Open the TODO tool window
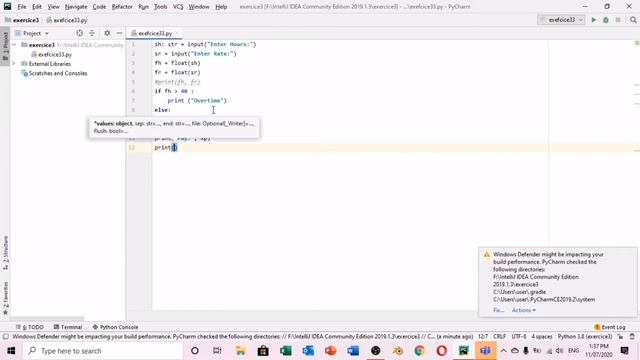The image size is (640, 360). (30, 327)
